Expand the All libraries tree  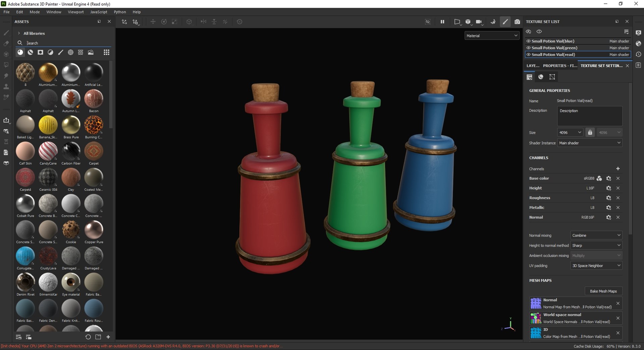coord(19,33)
